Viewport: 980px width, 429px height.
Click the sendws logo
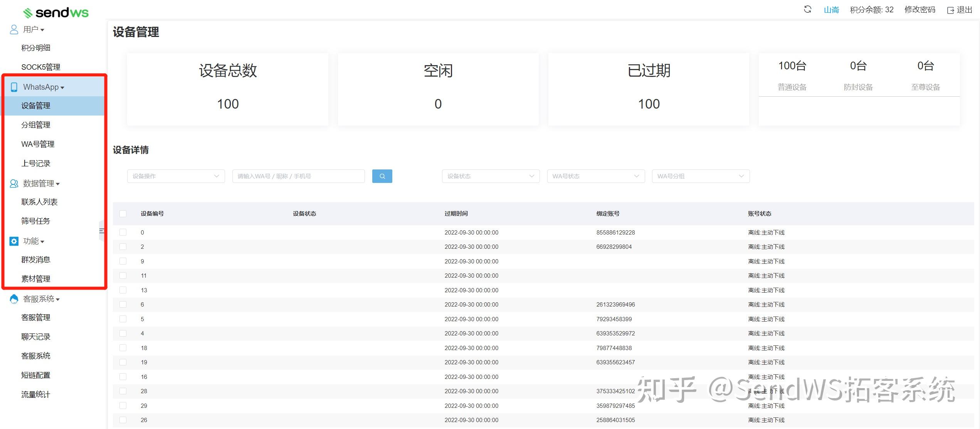point(56,13)
